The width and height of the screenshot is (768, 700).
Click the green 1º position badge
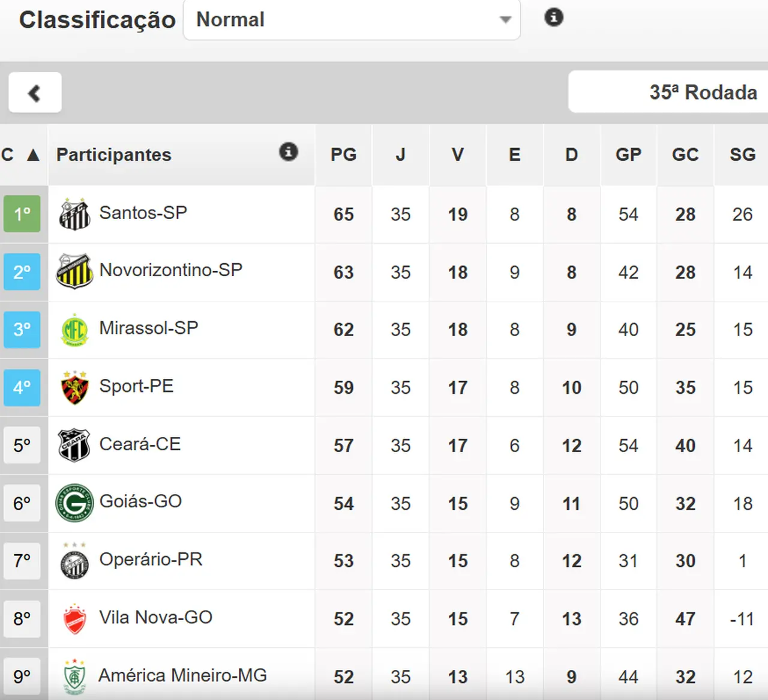click(x=22, y=214)
